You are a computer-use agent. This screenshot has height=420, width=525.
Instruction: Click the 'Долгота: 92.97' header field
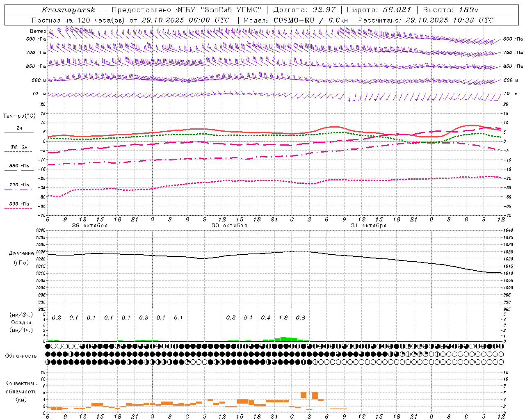(x=304, y=10)
